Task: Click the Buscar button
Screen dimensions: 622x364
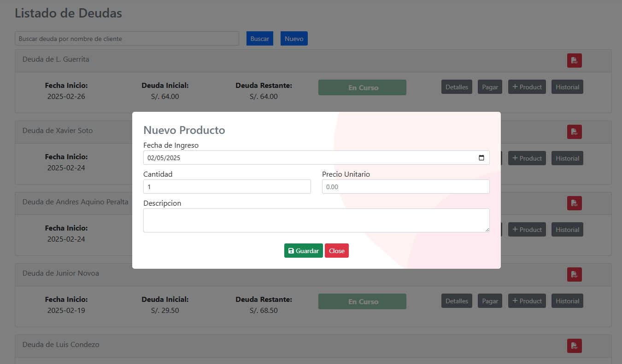Action: click(x=260, y=39)
